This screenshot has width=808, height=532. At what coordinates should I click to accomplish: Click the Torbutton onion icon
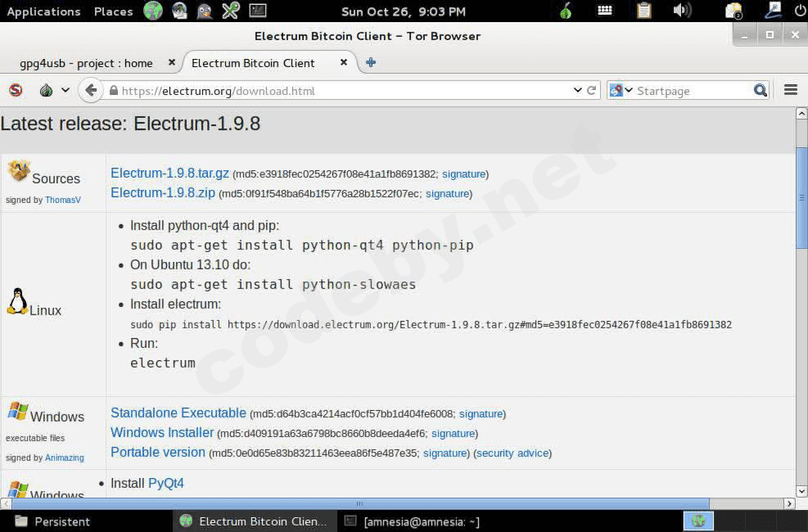point(47,91)
